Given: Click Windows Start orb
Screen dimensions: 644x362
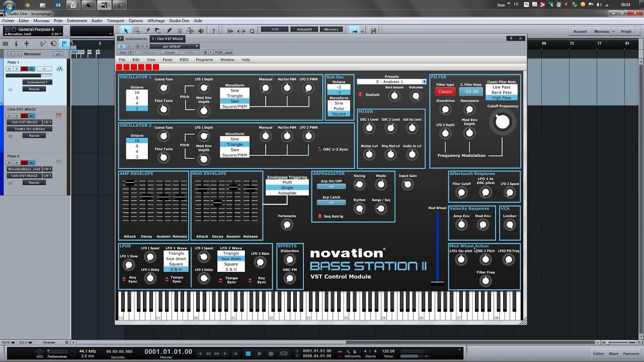Looking at the screenshot, I should click(9, 6).
